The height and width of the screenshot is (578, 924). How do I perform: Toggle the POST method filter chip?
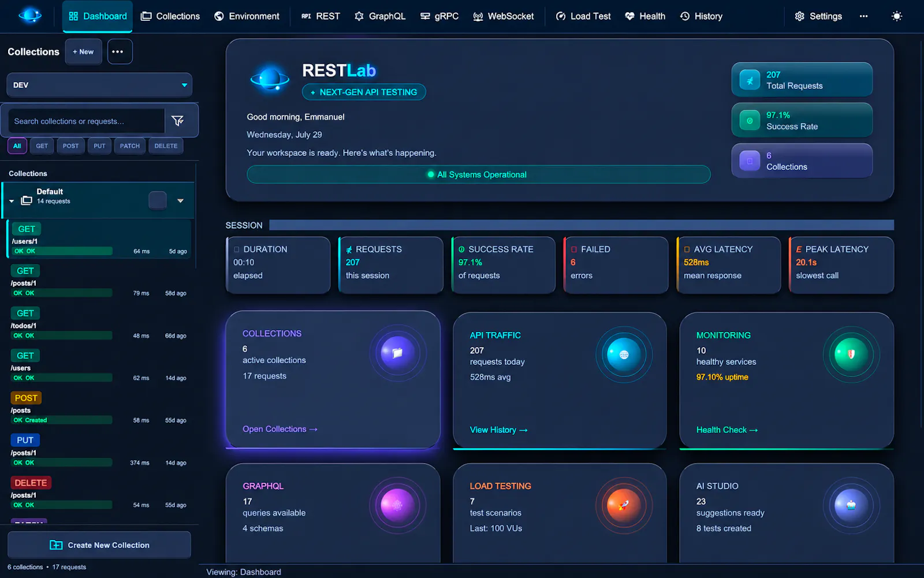point(70,146)
